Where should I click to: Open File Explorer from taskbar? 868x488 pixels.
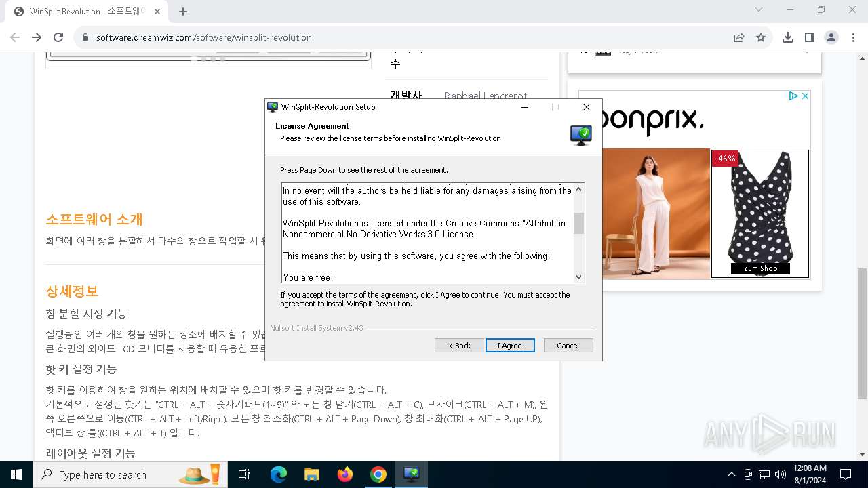312,474
